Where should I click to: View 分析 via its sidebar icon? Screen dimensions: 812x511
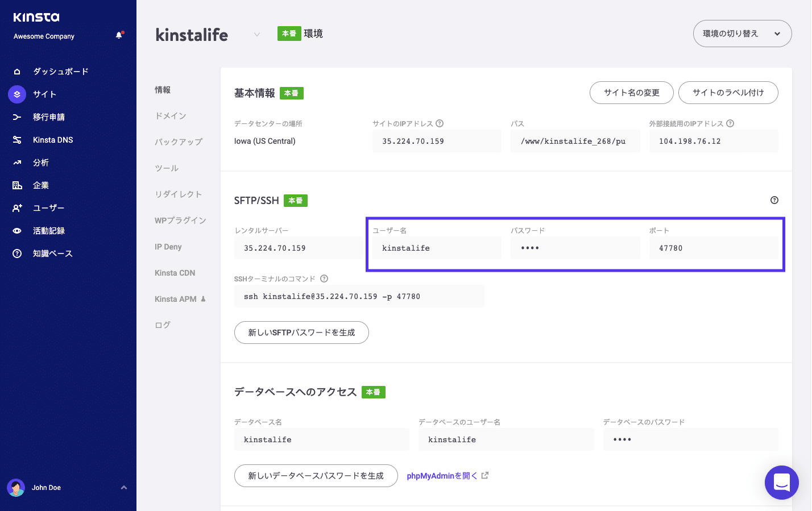(16, 162)
